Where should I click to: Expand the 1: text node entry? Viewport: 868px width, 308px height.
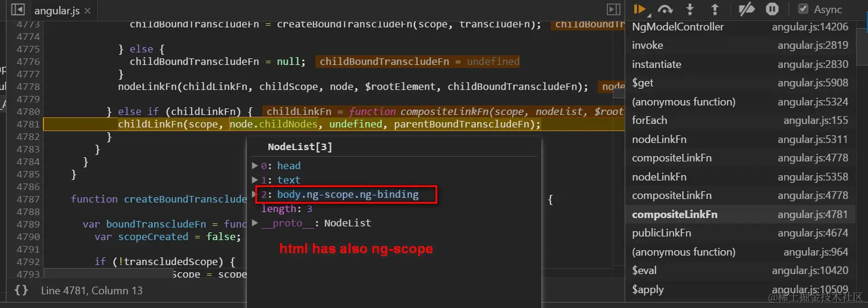[255, 180]
